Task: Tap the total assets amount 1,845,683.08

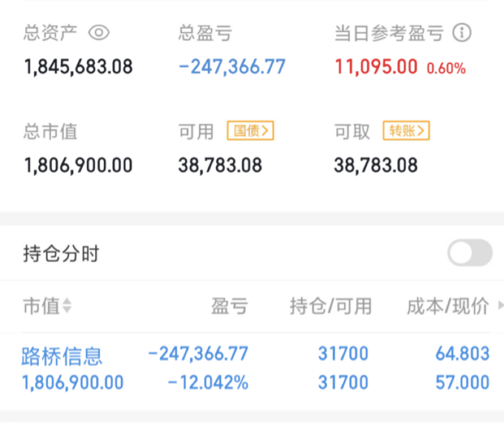Action: click(x=79, y=67)
